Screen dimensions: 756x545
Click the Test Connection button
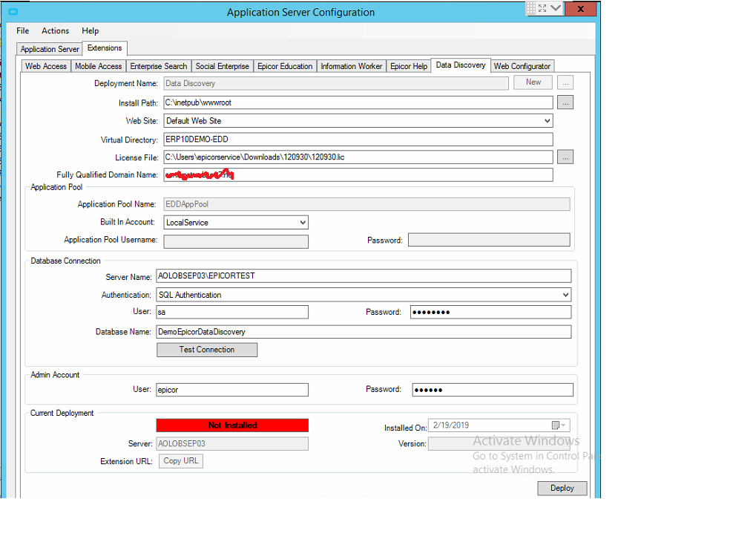coord(207,350)
